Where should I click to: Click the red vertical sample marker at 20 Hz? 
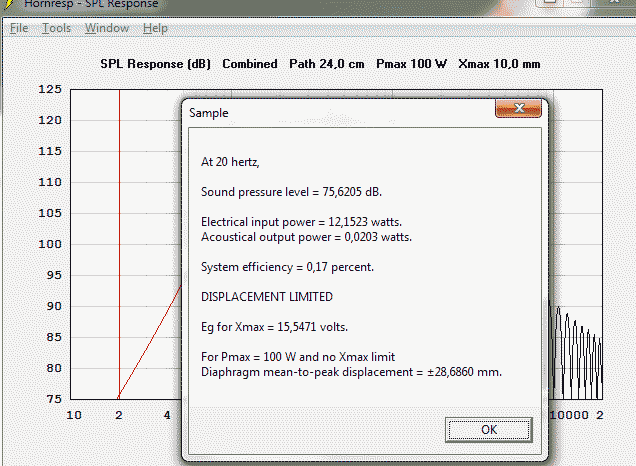[119, 243]
